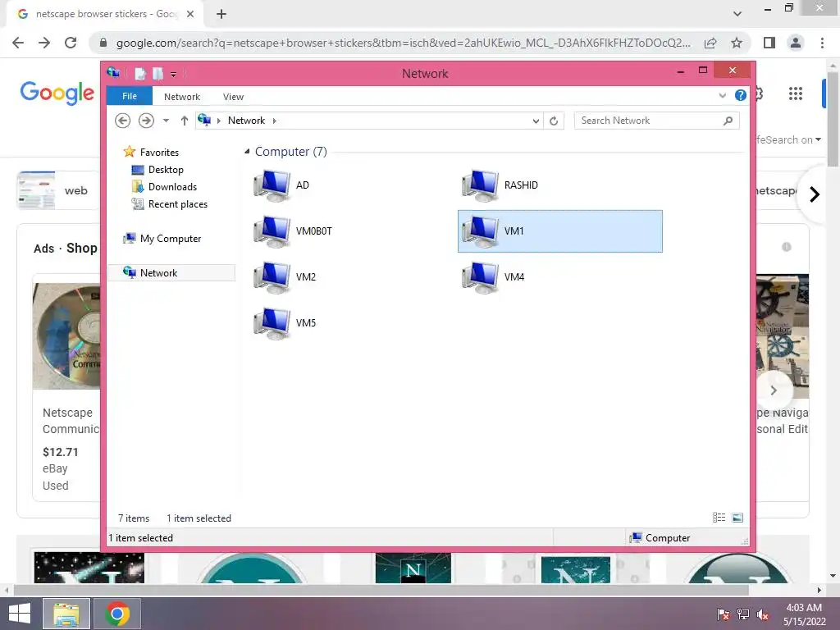Reload the Chrome page
This screenshot has width=840, height=630.
71,43
